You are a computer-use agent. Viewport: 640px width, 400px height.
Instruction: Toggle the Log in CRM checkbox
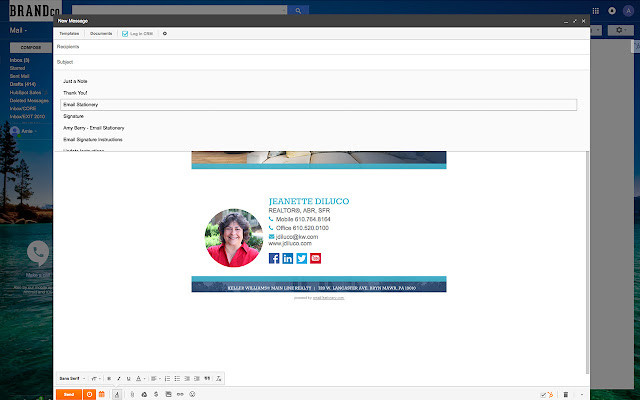coord(125,34)
